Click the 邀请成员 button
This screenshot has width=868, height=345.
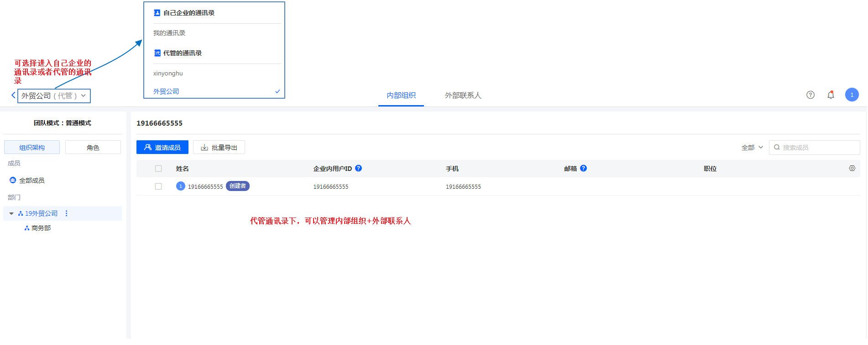coord(162,148)
